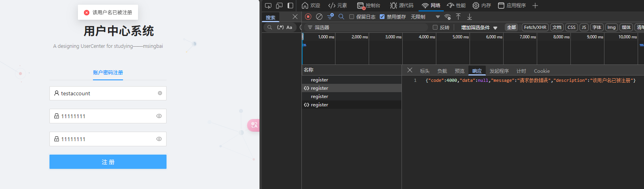Click the 注册 register button

[x=108, y=162]
